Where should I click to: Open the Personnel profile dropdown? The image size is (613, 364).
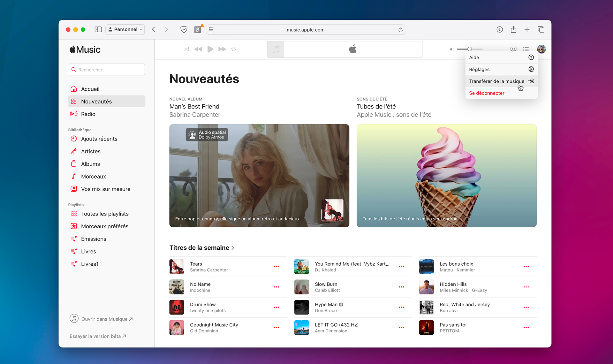pos(125,29)
